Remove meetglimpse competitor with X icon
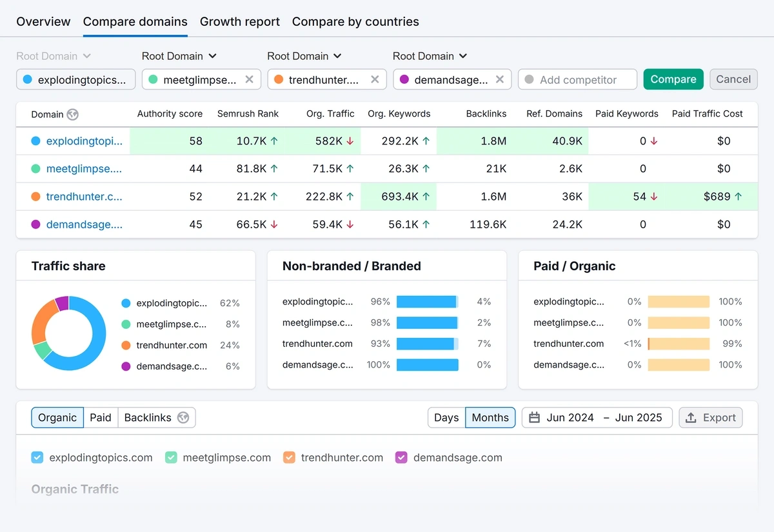774x532 pixels. (x=250, y=79)
